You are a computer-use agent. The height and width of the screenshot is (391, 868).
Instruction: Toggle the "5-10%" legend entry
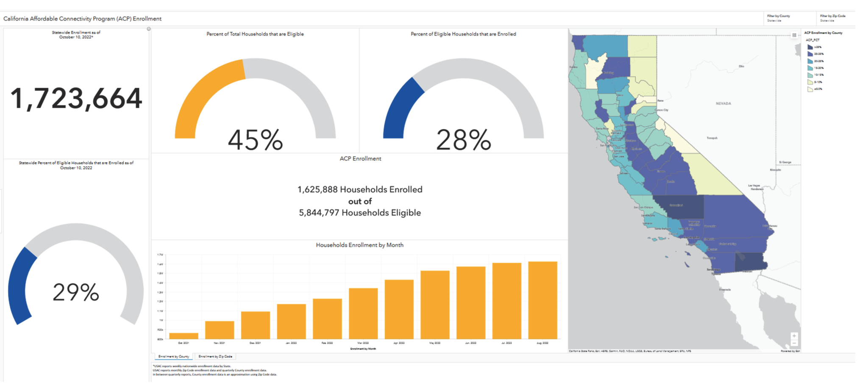pos(810,82)
